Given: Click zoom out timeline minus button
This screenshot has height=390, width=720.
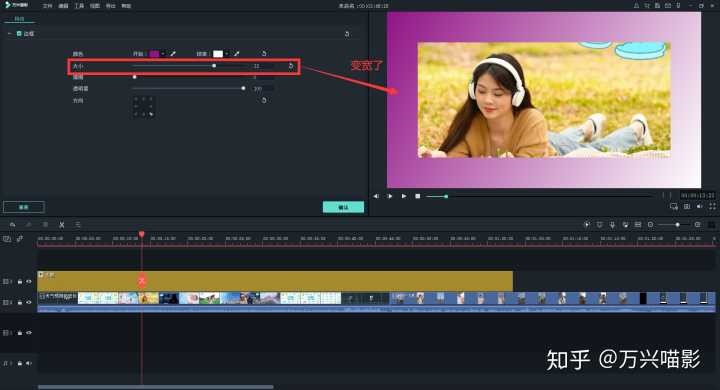Looking at the screenshot, I should pyautogui.click(x=651, y=225).
